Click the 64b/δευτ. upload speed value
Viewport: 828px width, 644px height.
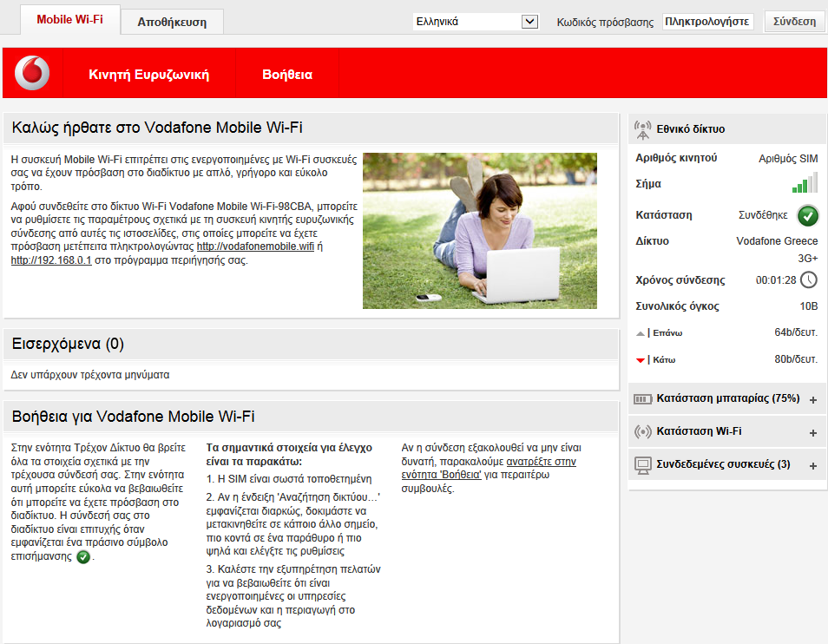tap(796, 332)
